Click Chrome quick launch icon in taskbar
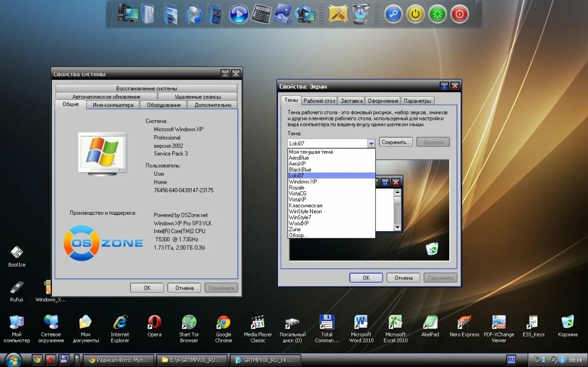This screenshot has width=588, height=367. click(37, 360)
